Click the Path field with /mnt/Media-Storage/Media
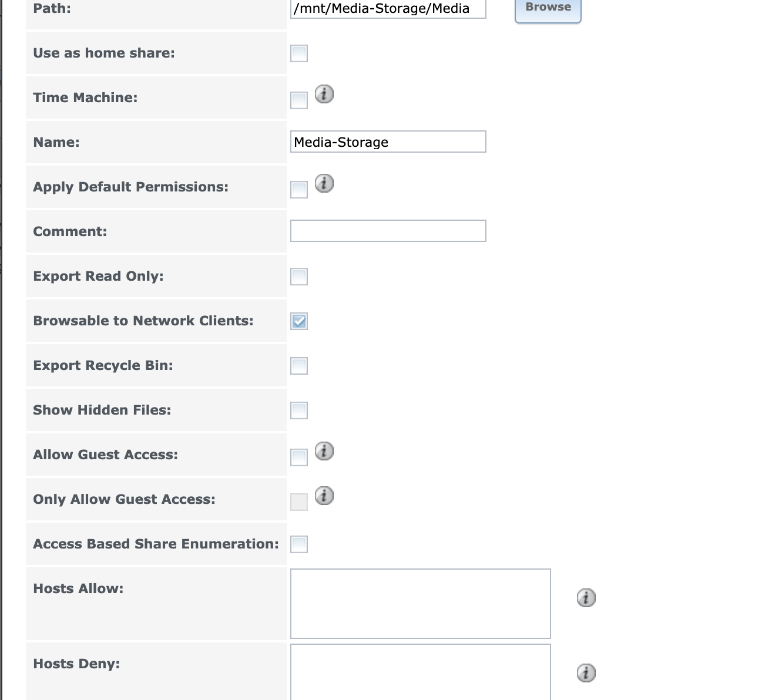 [388, 9]
